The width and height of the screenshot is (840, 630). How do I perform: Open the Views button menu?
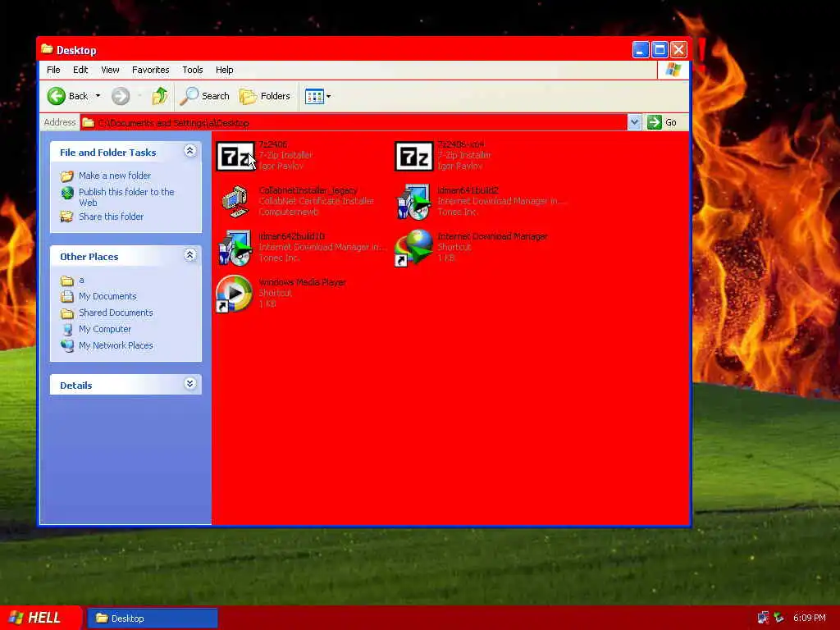pyautogui.click(x=317, y=97)
